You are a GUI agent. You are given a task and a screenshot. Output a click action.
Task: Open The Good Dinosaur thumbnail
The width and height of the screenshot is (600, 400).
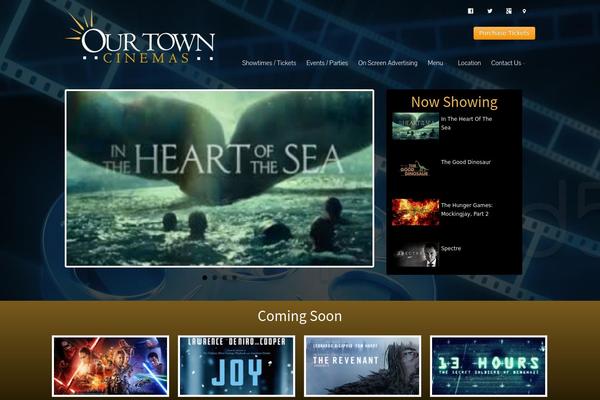coord(415,169)
